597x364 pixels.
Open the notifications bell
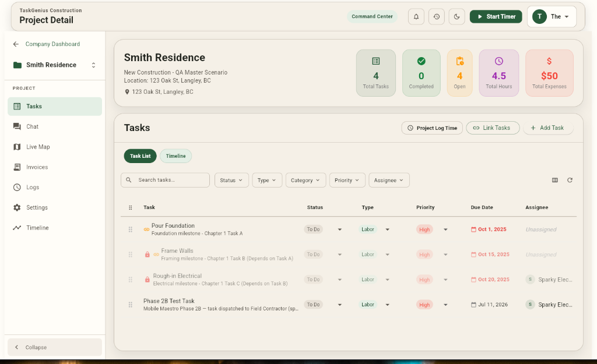pyautogui.click(x=416, y=17)
